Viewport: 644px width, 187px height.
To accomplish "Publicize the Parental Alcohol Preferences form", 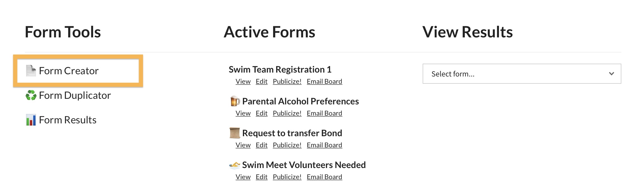I will coord(287,113).
